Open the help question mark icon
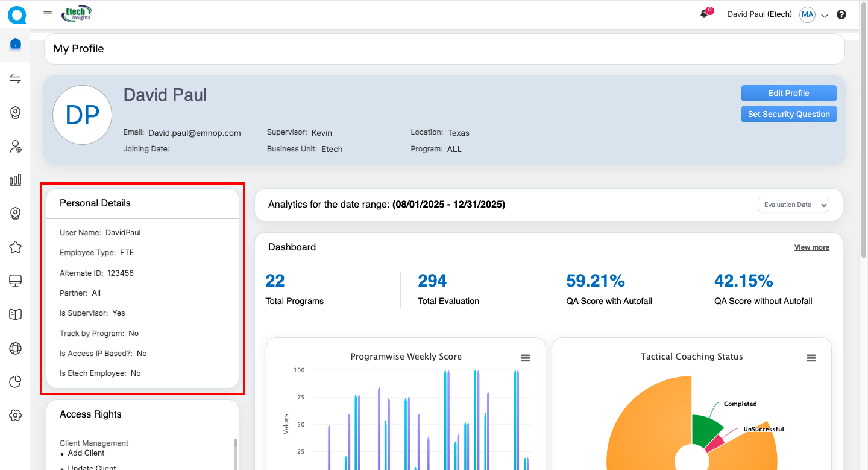868x470 pixels. [841, 14]
